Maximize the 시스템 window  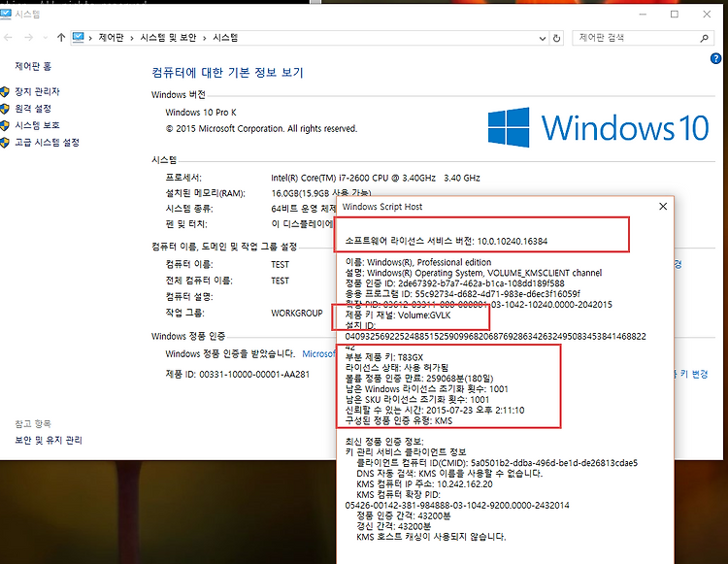675,15
